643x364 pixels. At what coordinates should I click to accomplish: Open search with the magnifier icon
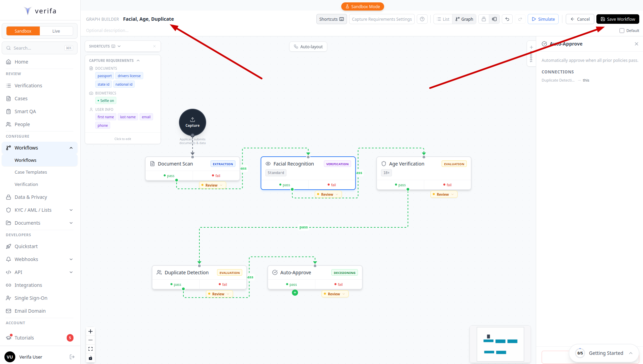[x=8, y=48]
